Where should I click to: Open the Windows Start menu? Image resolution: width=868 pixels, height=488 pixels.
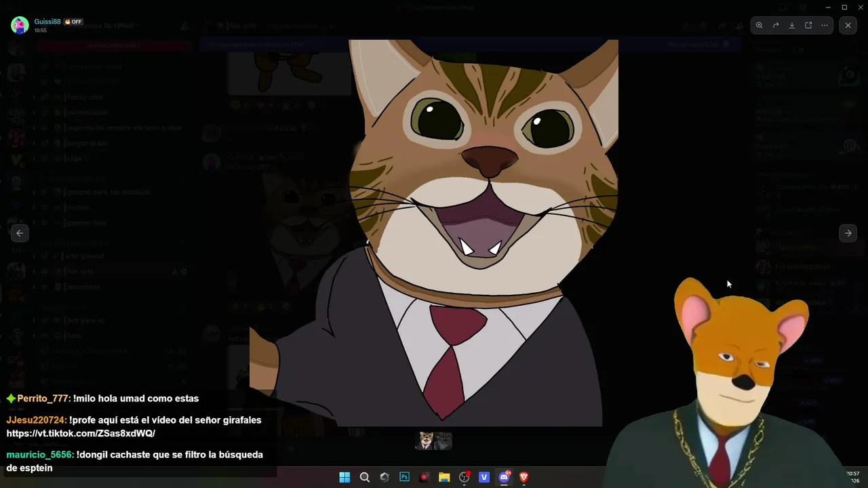pos(344,477)
